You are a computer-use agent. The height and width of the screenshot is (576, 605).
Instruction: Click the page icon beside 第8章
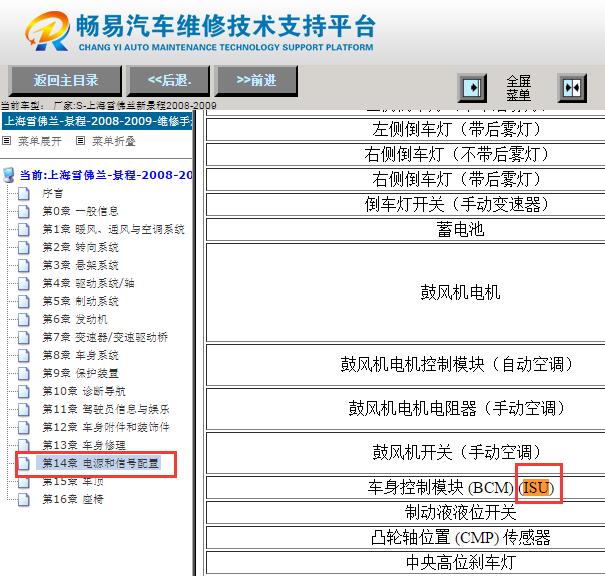click(x=24, y=355)
